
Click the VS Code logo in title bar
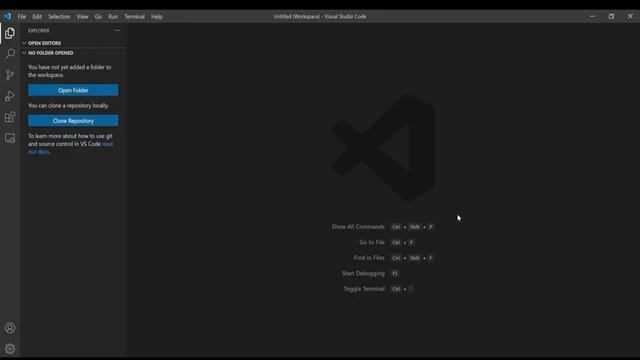tap(8, 16)
